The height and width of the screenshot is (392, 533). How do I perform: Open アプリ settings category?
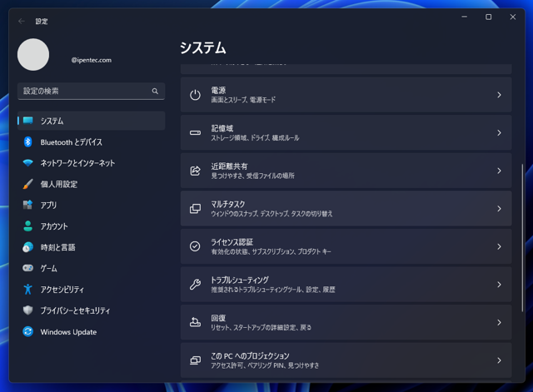click(91, 206)
